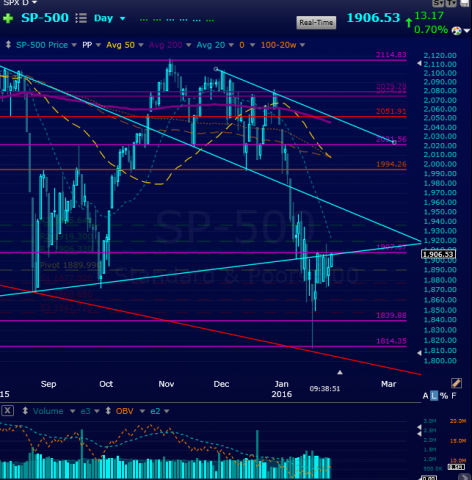
Task: Click the triangle marker beside 1,810.00
Action: tap(419, 353)
